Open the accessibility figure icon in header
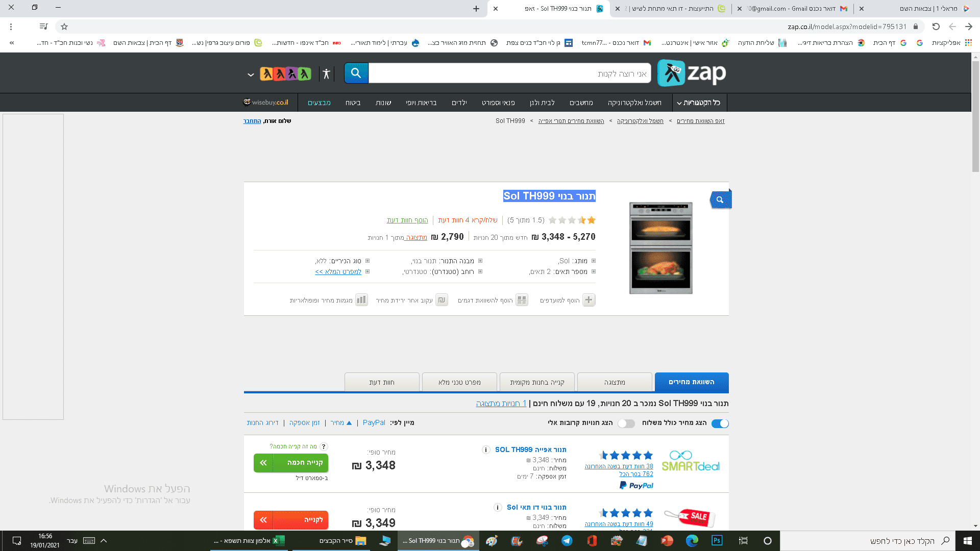The width and height of the screenshot is (980, 551). pyautogui.click(x=327, y=73)
